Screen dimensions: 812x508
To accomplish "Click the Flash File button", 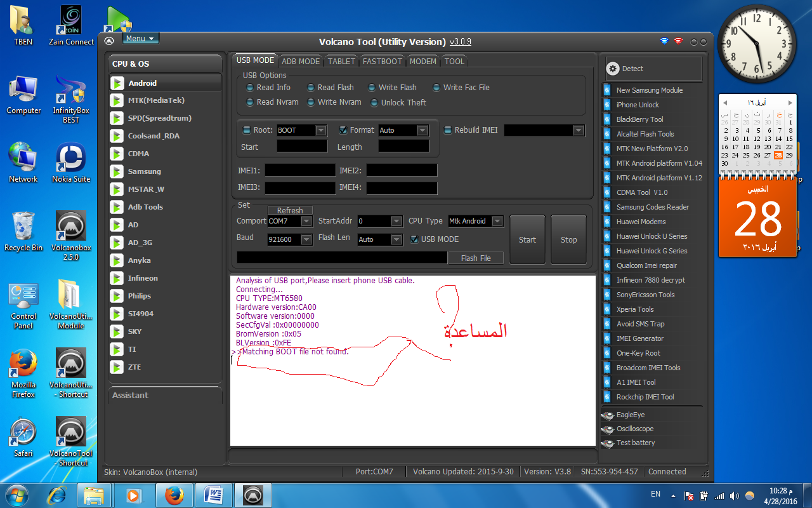I will click(x=476, y=258).
